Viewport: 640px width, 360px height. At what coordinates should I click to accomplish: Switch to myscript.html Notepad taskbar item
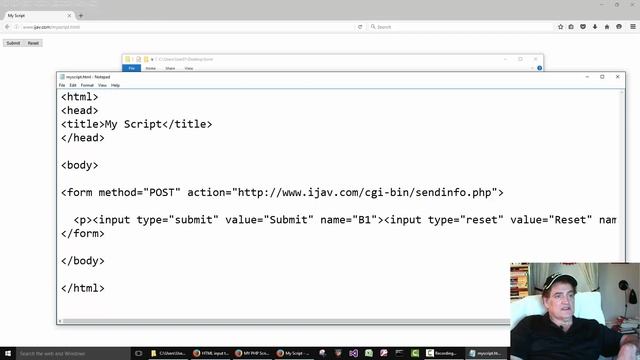pos(486,353)
